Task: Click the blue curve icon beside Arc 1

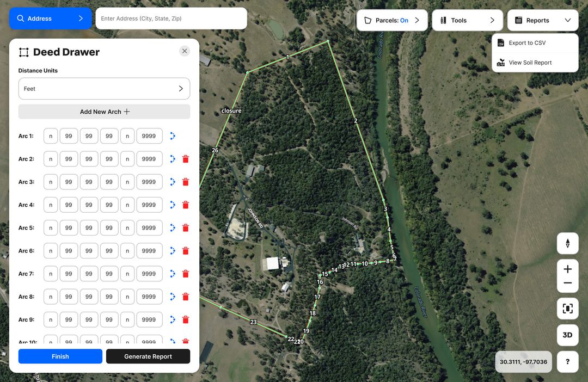Action: [173, 136]
